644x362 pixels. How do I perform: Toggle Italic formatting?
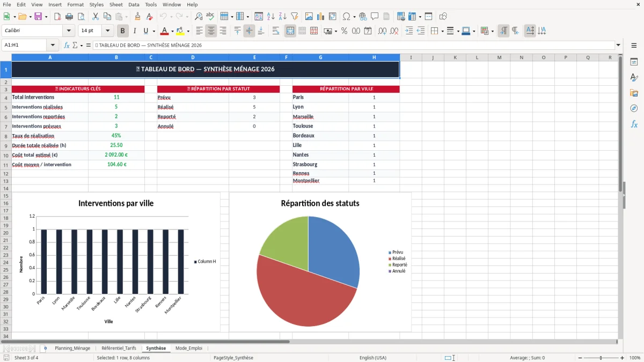pos(134,31)
